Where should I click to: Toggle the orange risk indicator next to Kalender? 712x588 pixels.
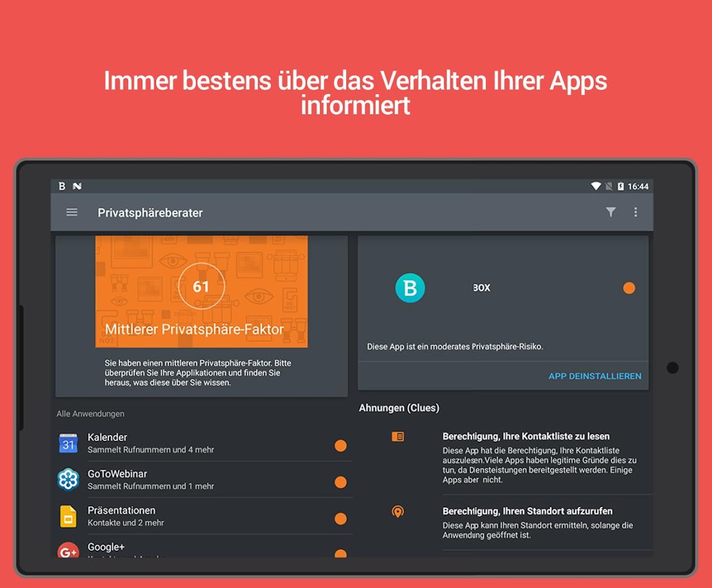coord(340,445)
